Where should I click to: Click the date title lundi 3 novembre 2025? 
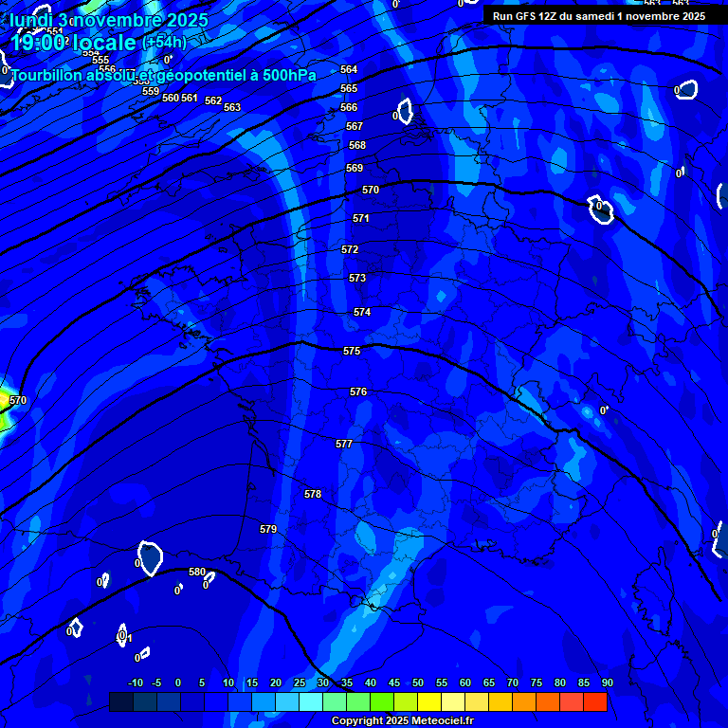click(109, 19)
